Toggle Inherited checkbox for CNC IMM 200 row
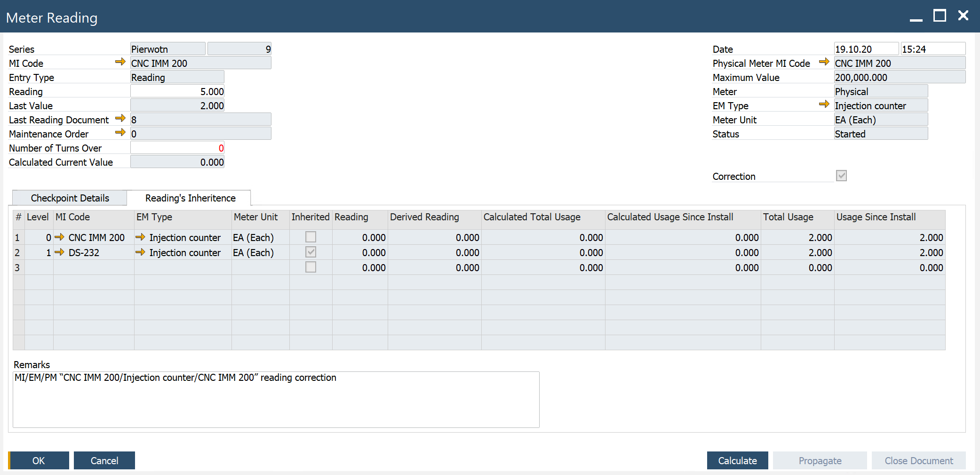Viewport: 980px width, 475px height. click(311, 237)
